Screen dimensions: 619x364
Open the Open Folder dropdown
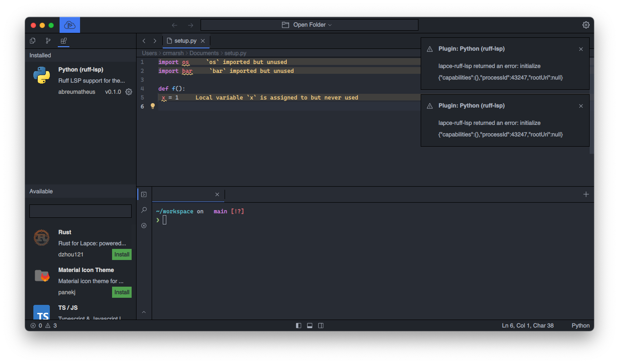[309, 24]
